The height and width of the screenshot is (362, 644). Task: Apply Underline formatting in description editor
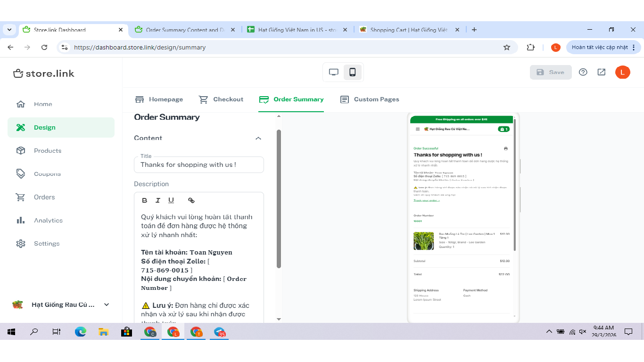[x=171, y=200]
